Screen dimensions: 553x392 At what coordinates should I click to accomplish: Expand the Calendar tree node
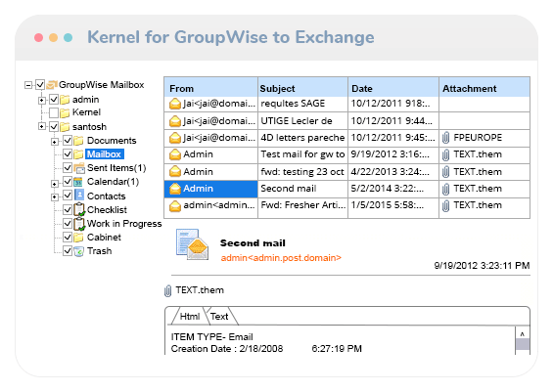pyautogui.click(x=54, y=184)
